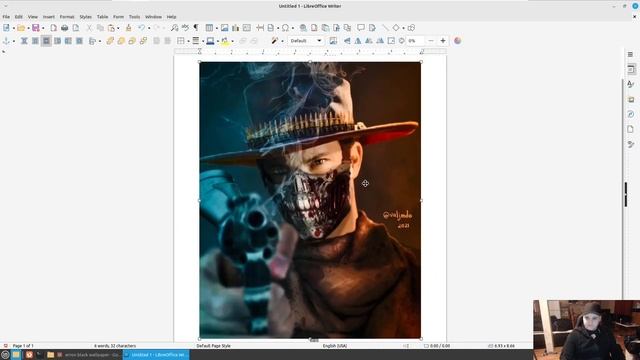The image size is (640, 360).
Task: Click the Special Character omega icon
Action: pyautogui.click(x=285, y=28)
